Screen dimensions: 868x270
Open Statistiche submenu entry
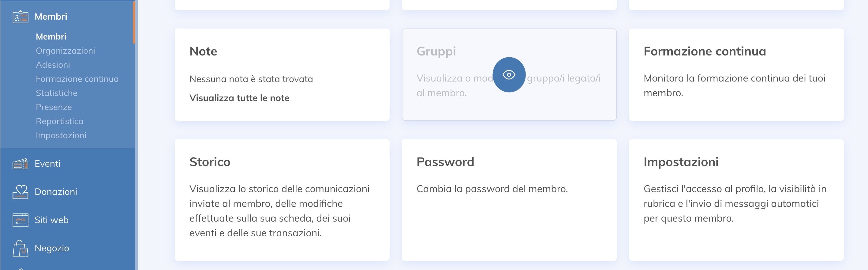pyautogui.click(x=57, y=93)
